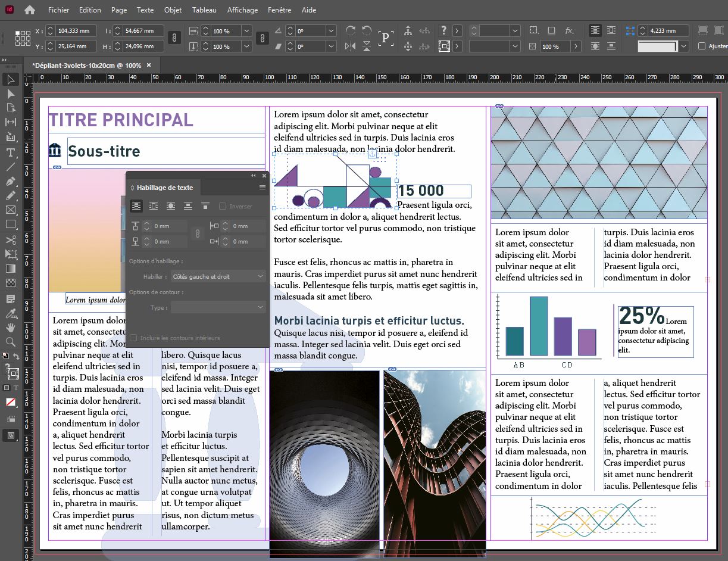This screenshot has width=728, height=561.
Task: Select the Note tool
Action: coord(11,298)
